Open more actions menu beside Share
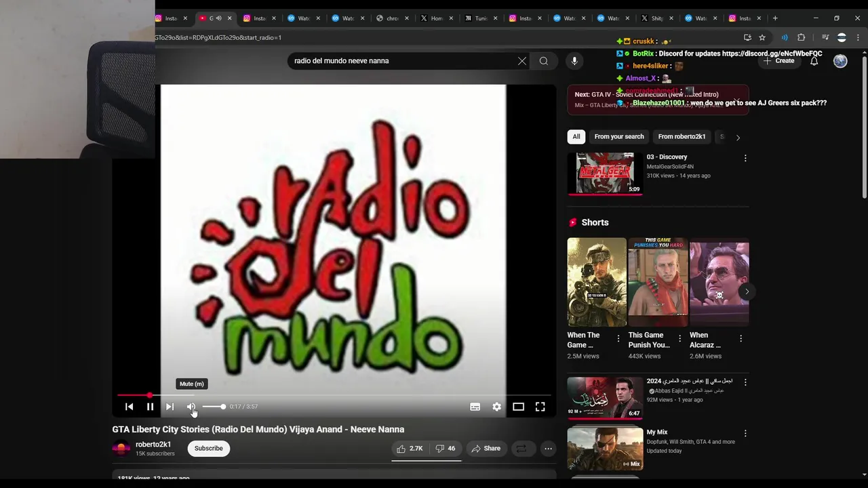 click(548, 449)
